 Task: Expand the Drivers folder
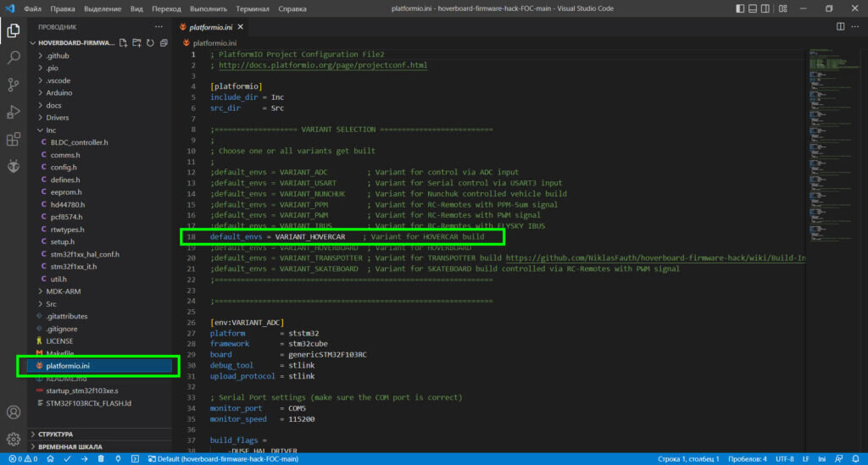(100, 117)
